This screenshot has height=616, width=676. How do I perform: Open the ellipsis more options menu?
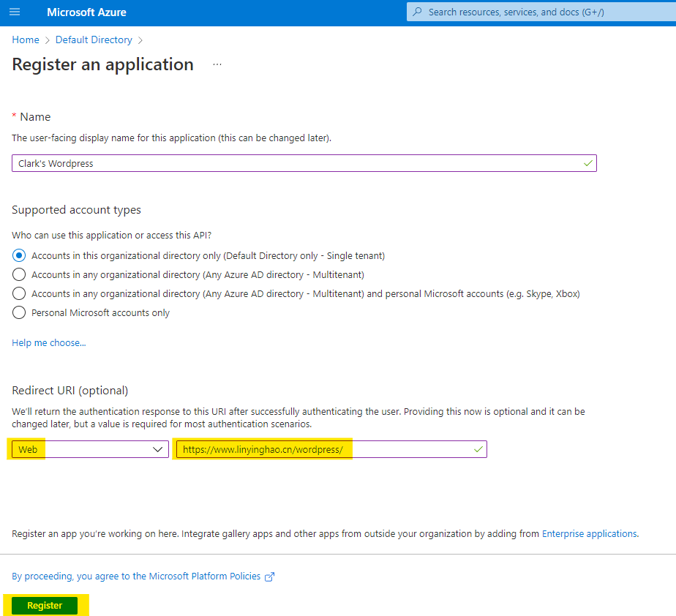pyautogui.click(x=217, y=64)
